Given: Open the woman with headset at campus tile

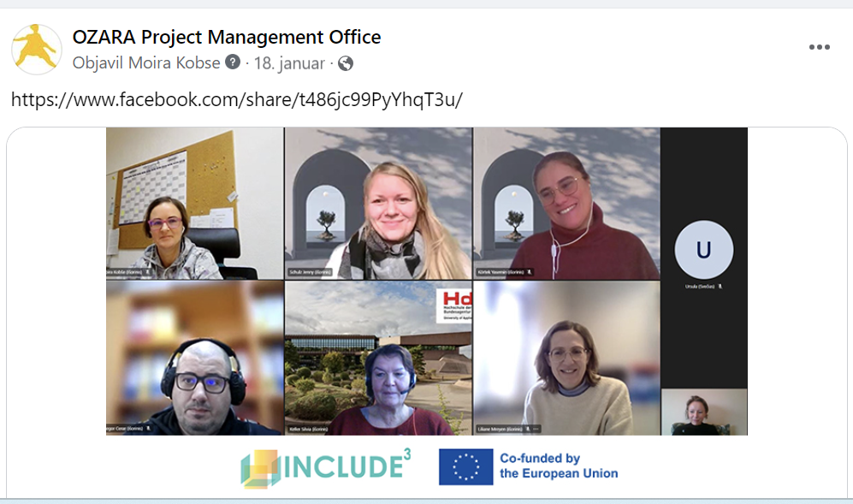Looking at the screenshot, I should (379, 359).
